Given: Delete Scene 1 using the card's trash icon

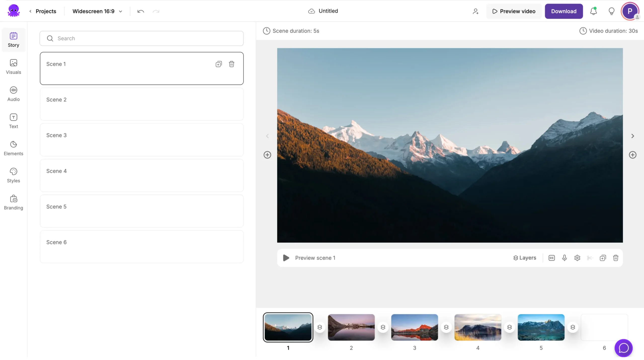Looking at the screenshot, I should pos(231,64).
